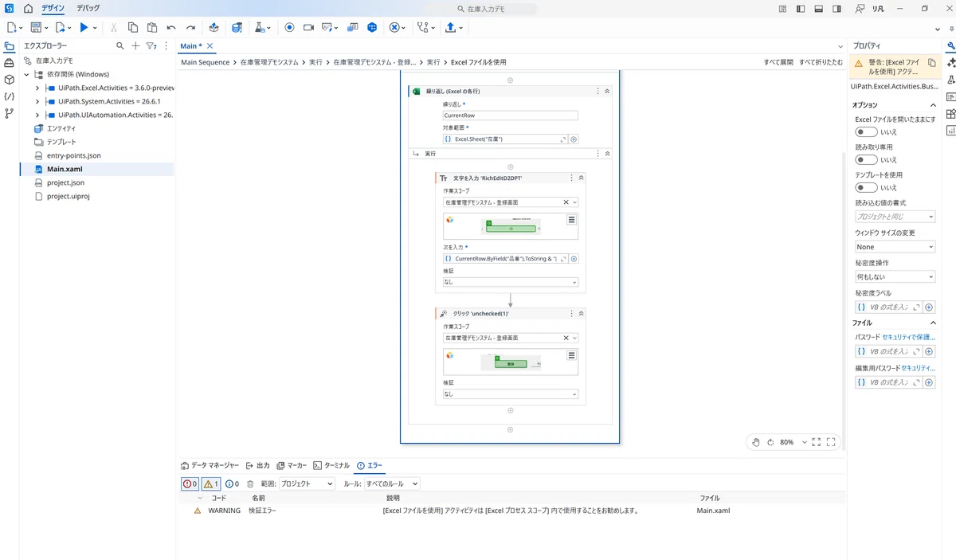Click the filter icon in Explorer panel
Viewport: 956px width, 560px height.
150,46
